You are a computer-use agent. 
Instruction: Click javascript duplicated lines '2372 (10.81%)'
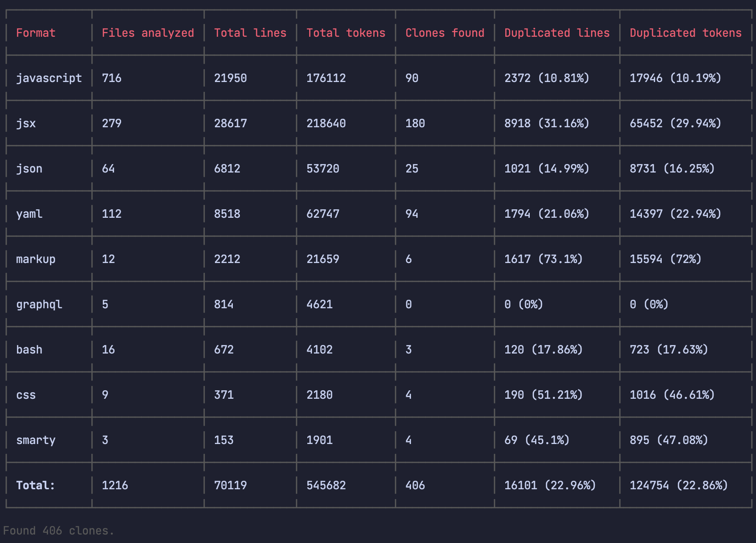click(547, 78)
